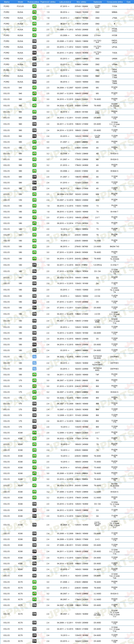Click the 258kW / 351KM power cell
This screenshot has height=644, width=134.
click(x=81, y=112)
